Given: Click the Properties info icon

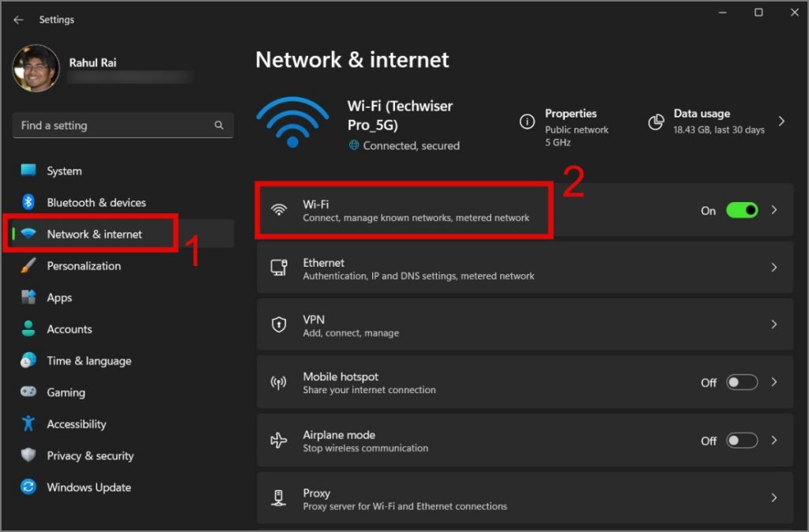Looking at the screenshot, I should [527, 122].
